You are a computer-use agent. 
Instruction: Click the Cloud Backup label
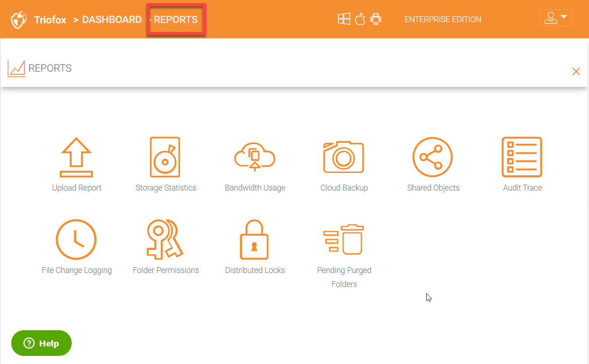pos(344,188)
